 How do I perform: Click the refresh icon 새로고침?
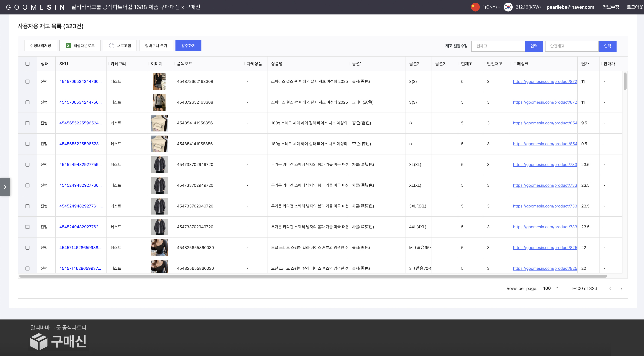point(111,46)
